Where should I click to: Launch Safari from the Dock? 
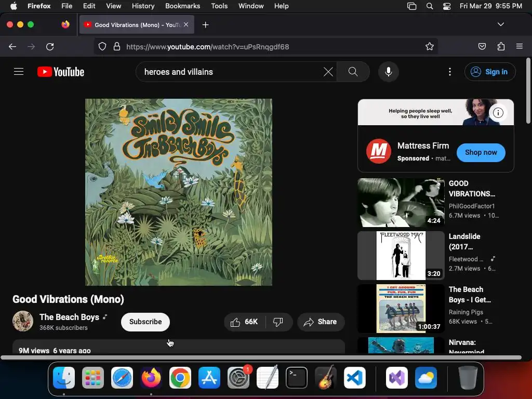point(122,378)
